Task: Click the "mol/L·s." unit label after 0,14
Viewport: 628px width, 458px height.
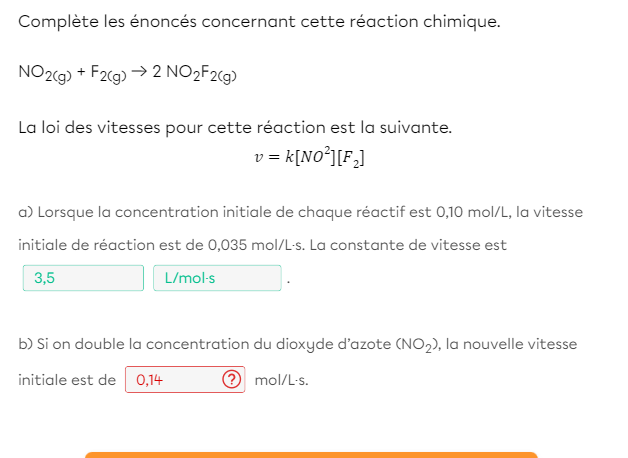Action: tap(282, 381)
